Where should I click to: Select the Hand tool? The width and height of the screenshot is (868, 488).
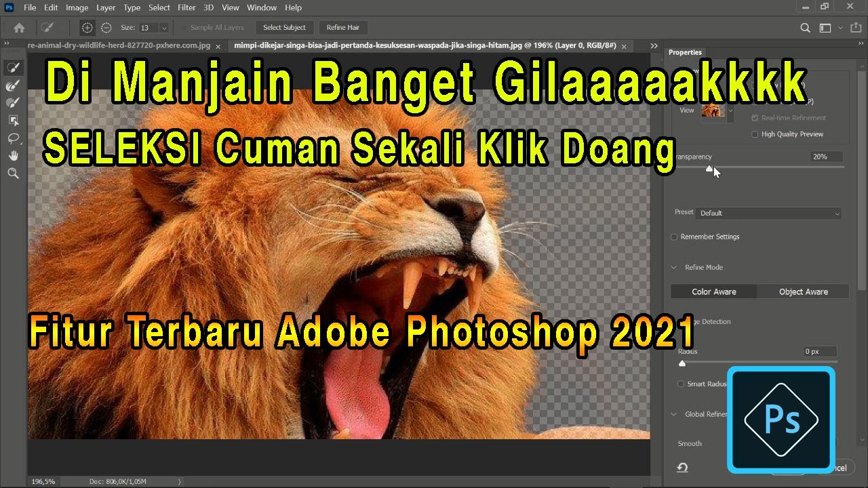click(x=13, y=156)
